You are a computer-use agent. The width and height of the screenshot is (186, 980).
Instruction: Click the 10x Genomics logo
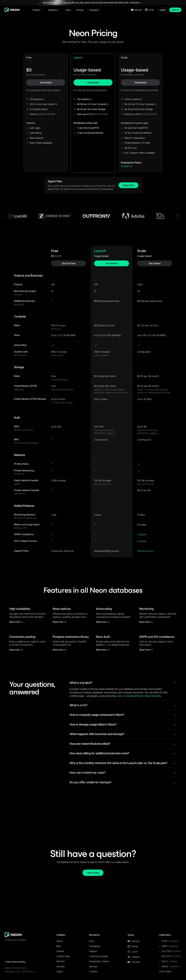[x=160, y=216]
